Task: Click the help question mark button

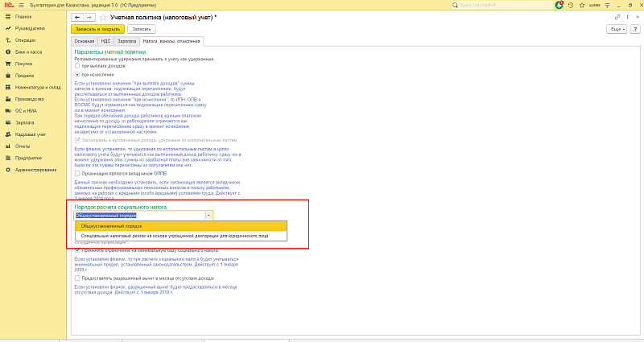Action: [635, 28]
